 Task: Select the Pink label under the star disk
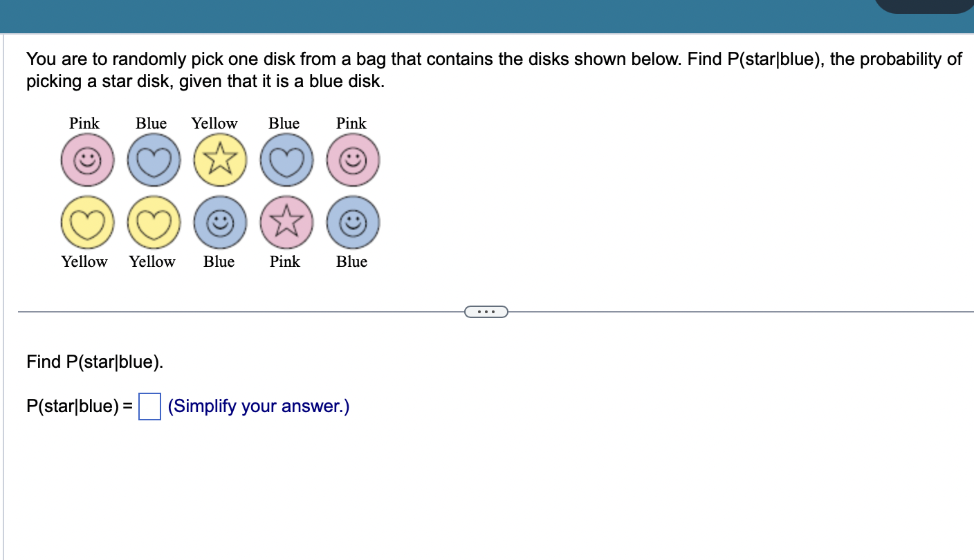click(x=284, y=262)
